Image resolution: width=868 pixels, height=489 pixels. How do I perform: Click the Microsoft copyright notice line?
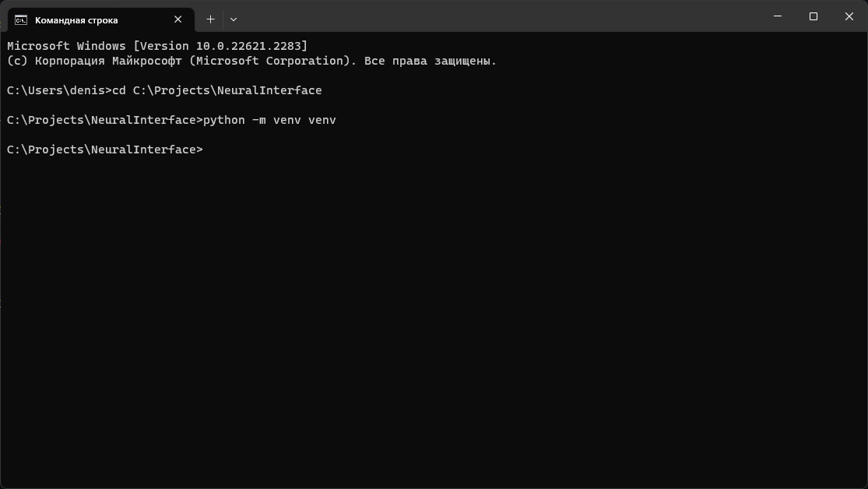click(x=249, y=61)
